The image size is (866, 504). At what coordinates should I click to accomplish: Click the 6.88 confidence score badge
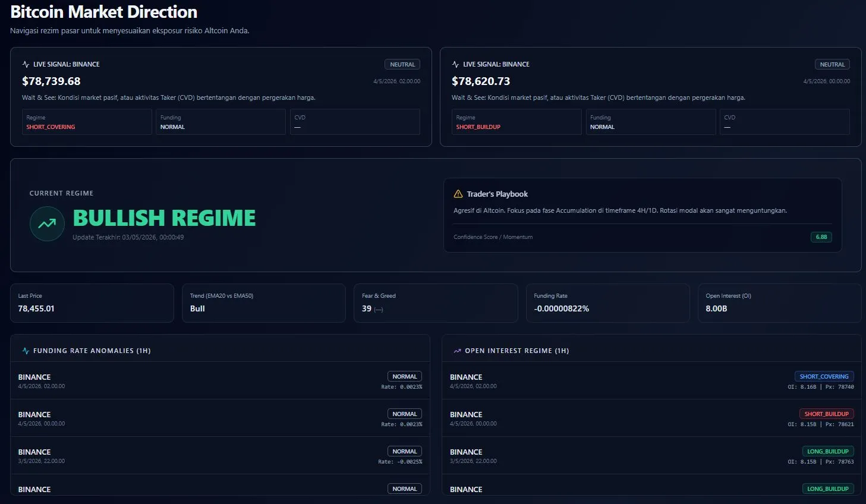(821, 237)
